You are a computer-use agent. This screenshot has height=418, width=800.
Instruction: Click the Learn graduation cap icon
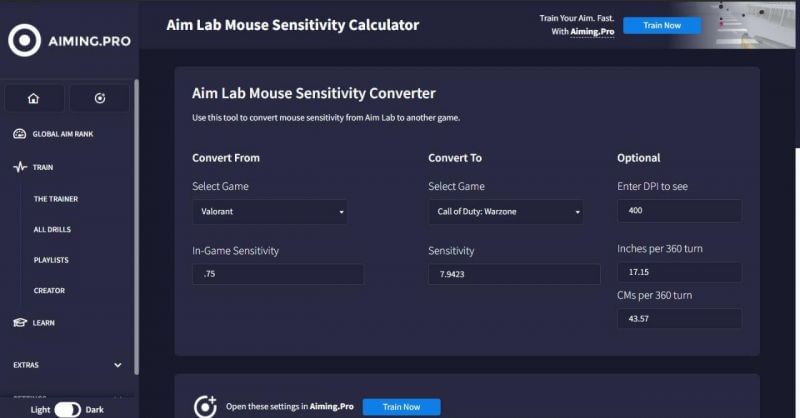pos(19,323)
